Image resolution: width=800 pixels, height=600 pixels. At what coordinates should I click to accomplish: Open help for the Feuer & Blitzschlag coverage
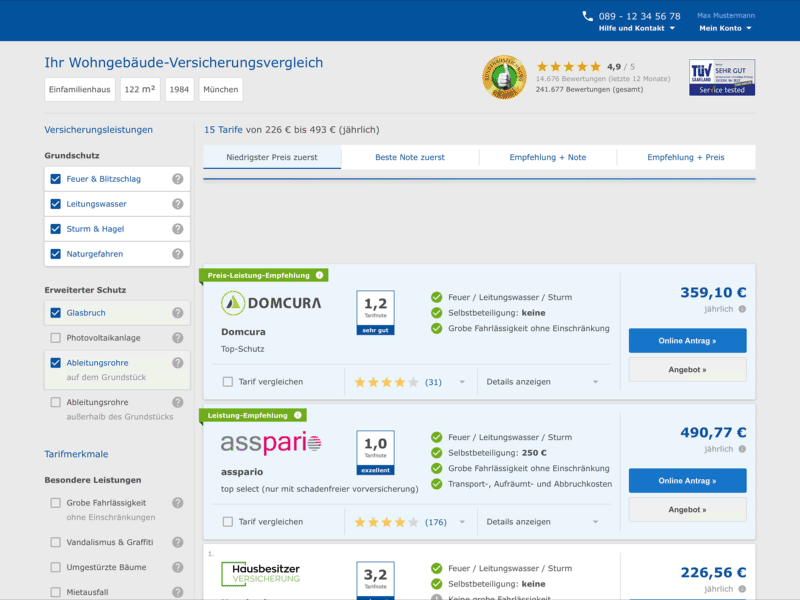click(x=177, y=179)
